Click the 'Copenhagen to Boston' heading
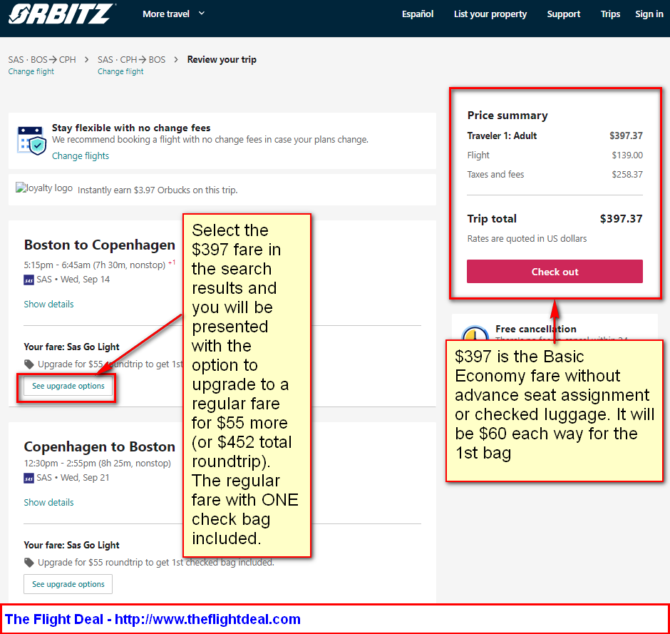 coord(100,446)
